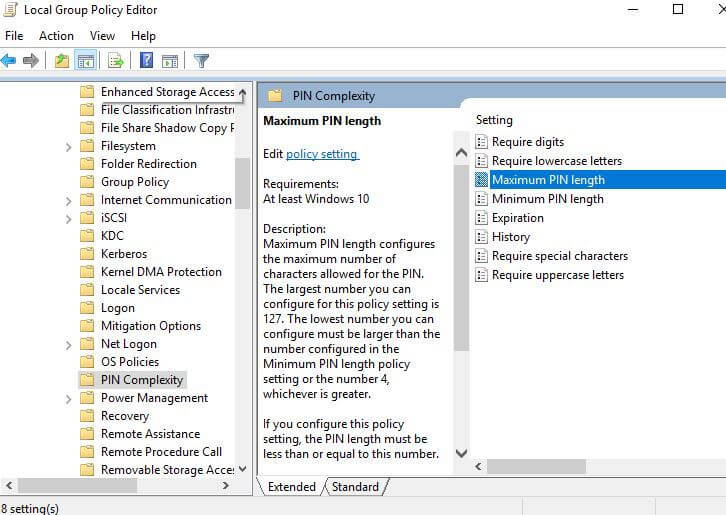Viewport: 726px width, 515px height.
Task: Expand the Filesystem tree folder
Action: tap(68, 146)
